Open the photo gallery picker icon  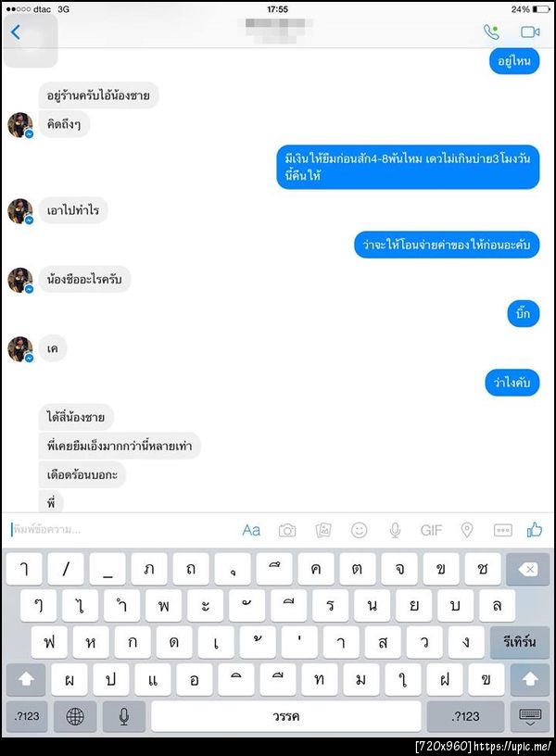coord(323,530)
